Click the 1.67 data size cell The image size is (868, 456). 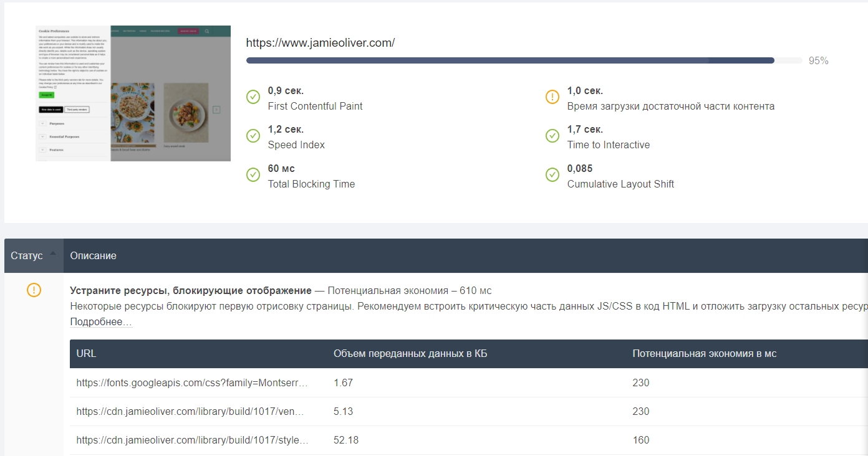[x=343, y=382]
